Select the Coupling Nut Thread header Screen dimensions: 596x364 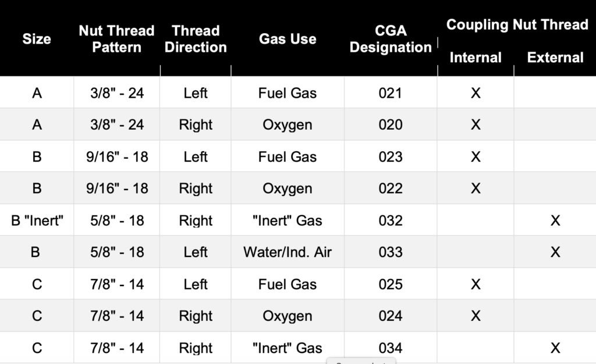click(517, 24)
